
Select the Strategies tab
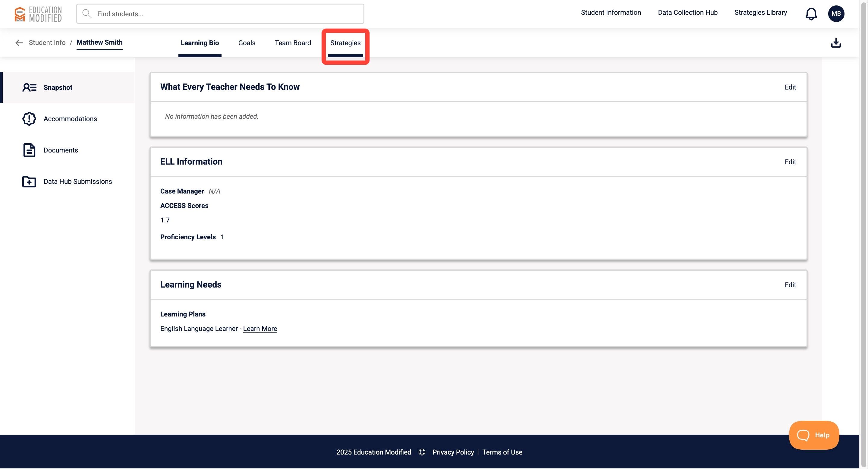pyautogui.click(x=345, y=43)
